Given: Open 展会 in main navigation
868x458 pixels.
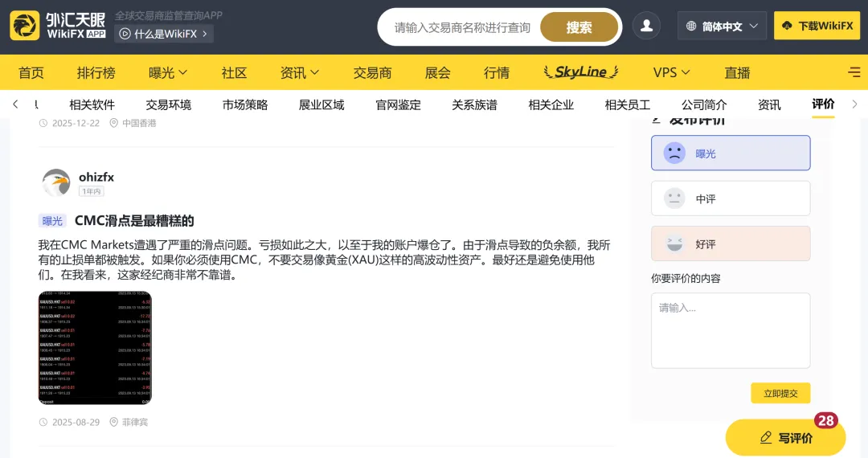Looking at the screenshot, I should [x=437, y=72].
